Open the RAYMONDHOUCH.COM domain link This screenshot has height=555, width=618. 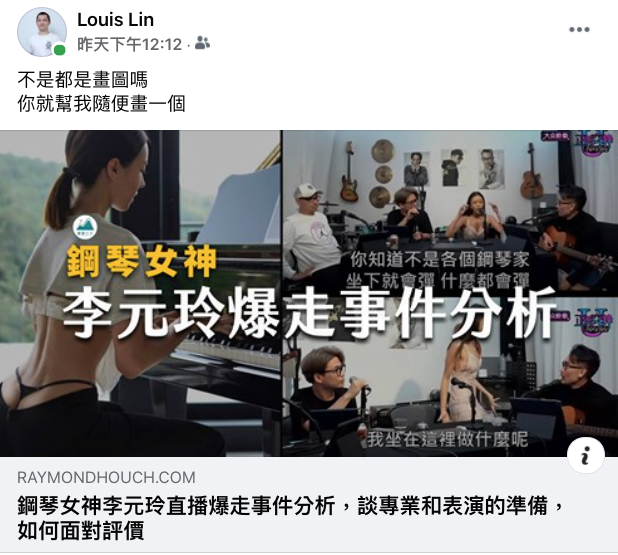106,477
